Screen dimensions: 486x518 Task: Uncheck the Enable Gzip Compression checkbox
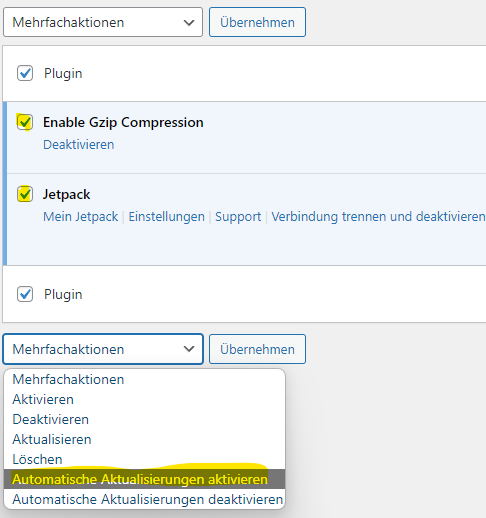[25, 122]
